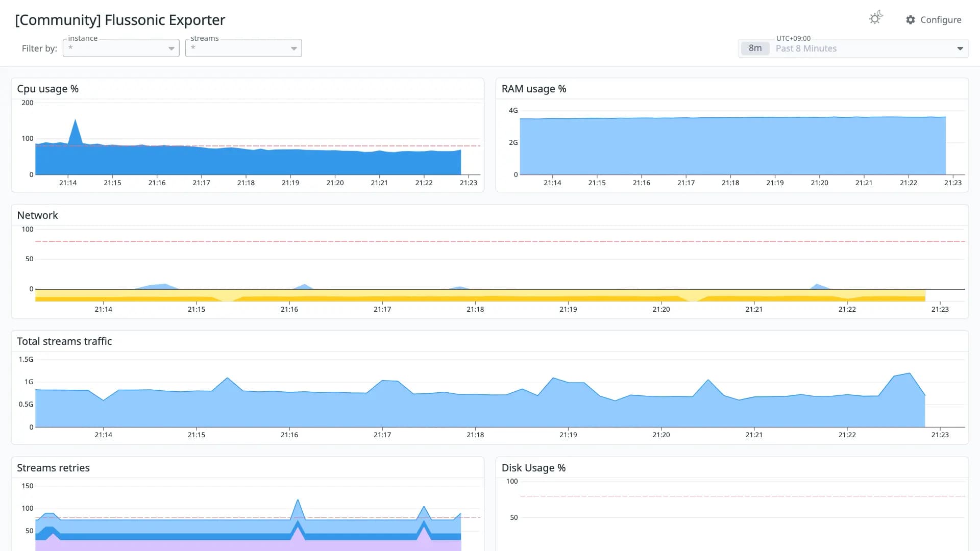Viewport: 980px width, 551px height.
Task: Click the 4G axis label on RAM usage chart
Action: click(x=513, y=110)
